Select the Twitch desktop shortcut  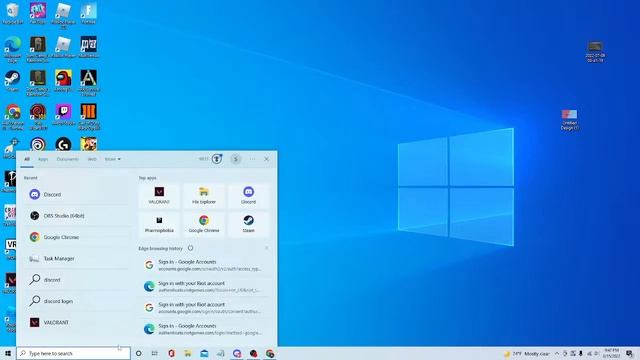click(x=63, y=114)
